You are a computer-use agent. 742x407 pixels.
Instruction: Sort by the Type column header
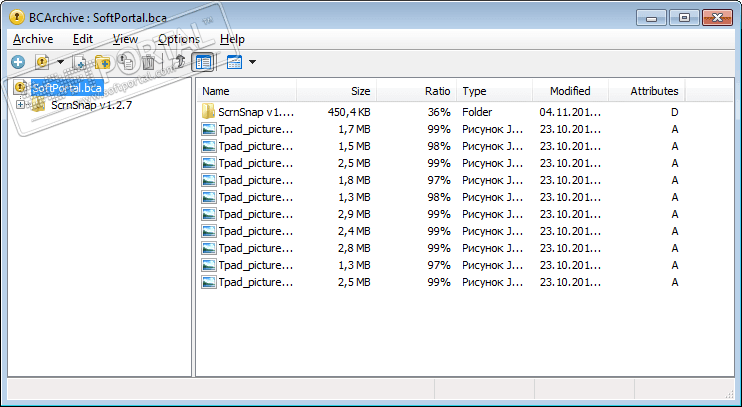[x=495, y=91]
